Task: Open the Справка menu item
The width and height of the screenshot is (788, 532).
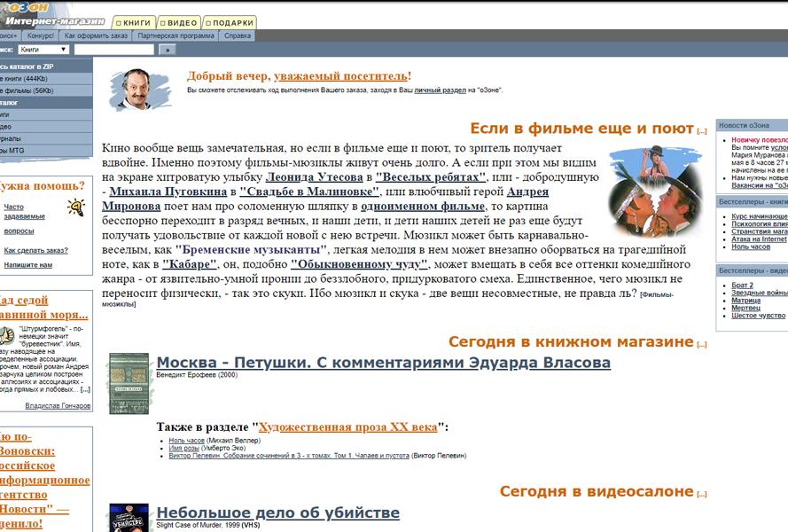Action: 238,35
